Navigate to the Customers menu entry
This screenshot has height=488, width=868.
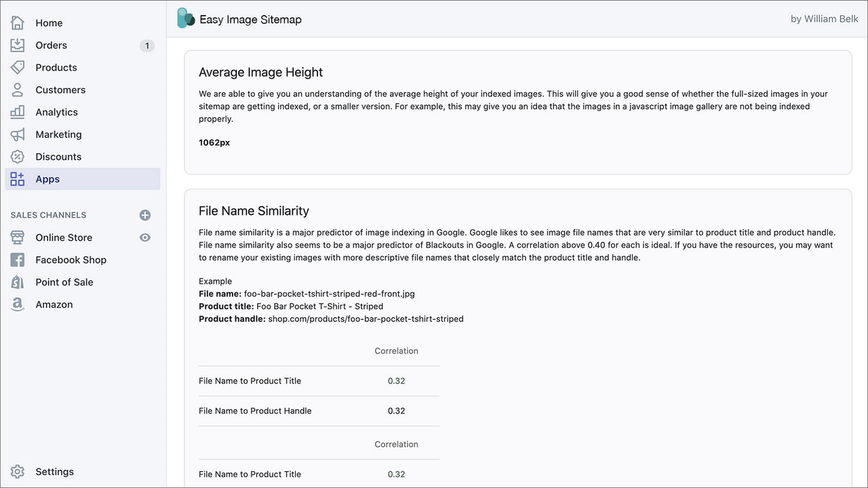click(x=60, y=89)
